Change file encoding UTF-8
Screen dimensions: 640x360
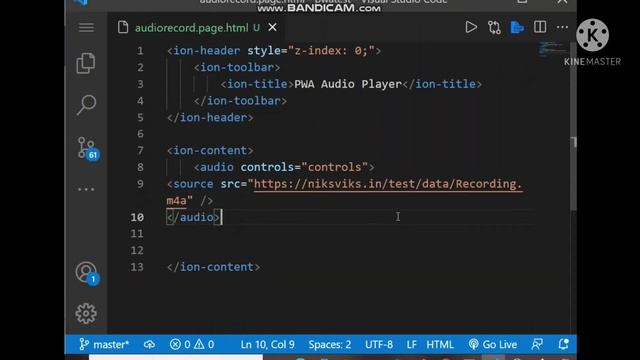click(x=379, y=344)
